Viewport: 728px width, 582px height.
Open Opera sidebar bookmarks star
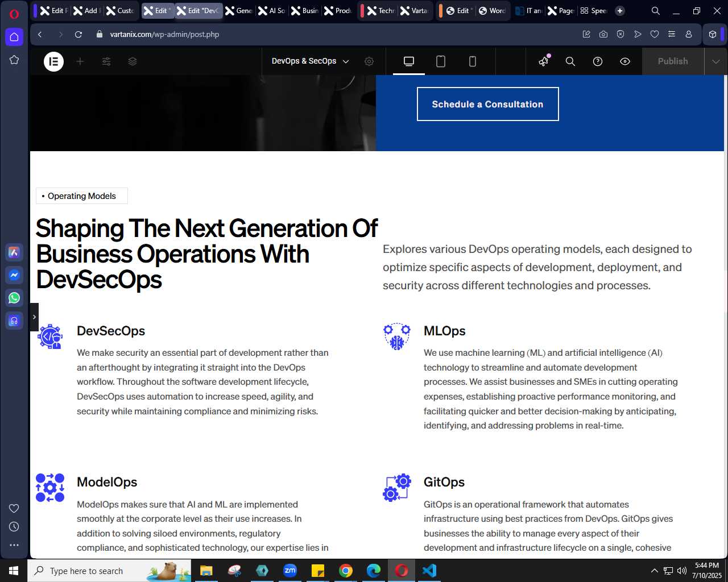point(14,60)
